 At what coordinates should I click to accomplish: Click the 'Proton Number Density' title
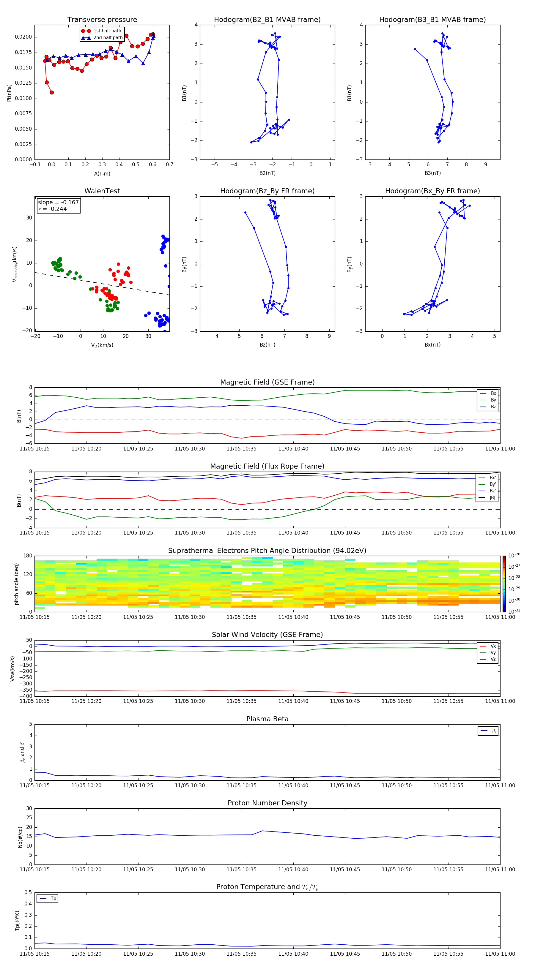point(267,803)
